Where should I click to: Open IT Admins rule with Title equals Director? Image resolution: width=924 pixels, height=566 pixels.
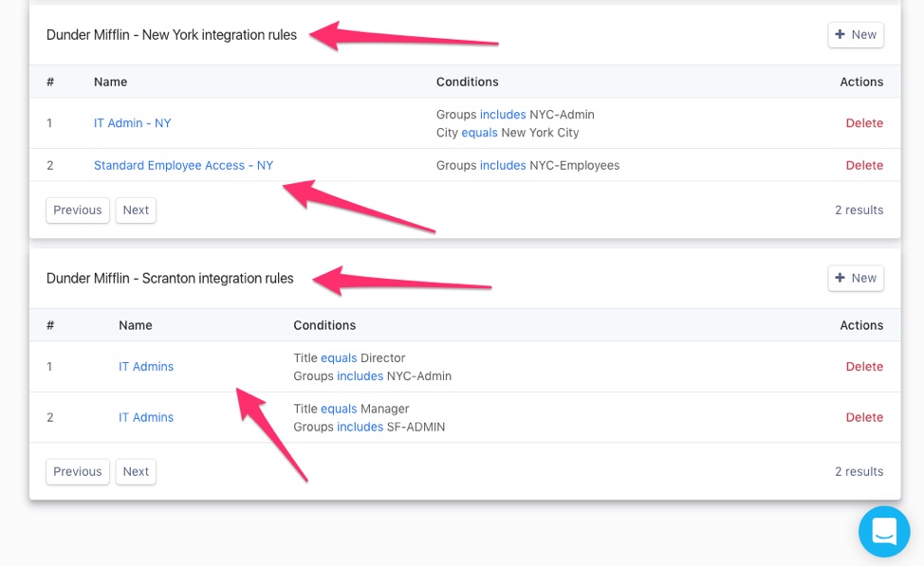click(146, 366)
